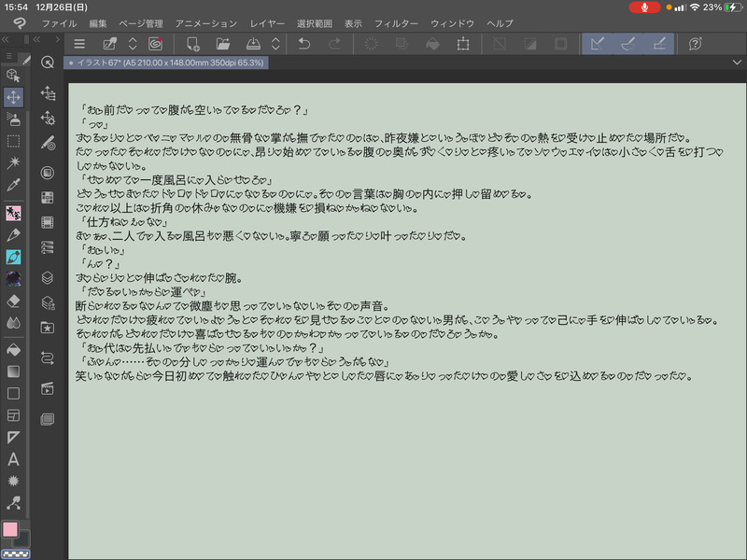Screen dimensions: 747x560
Task: Select the Correct line tool
Action: 13,503
